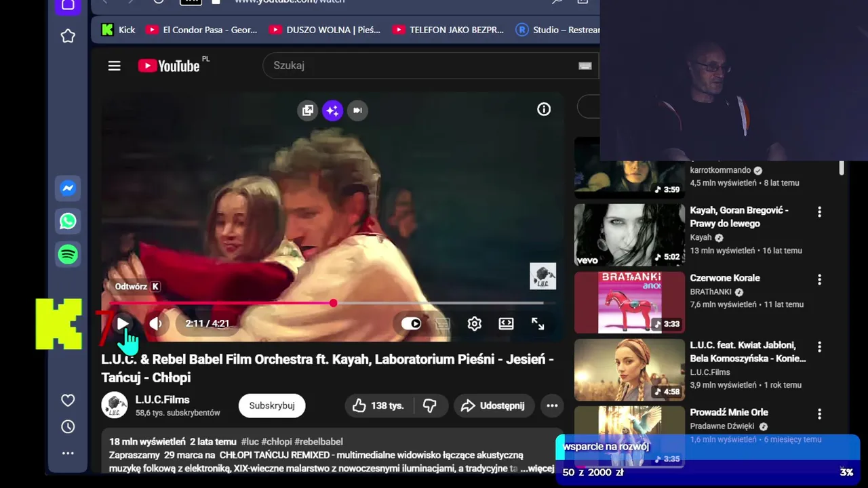
Task: Open more actions three-dot button under video
Action: tap(552, 405)
